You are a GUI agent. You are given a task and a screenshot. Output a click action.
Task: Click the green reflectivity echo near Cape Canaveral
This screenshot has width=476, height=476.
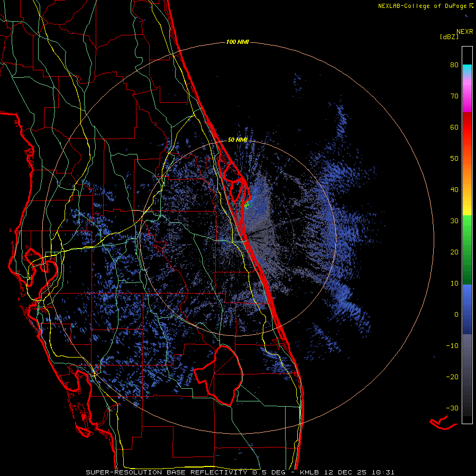click(x=247, y=205)
